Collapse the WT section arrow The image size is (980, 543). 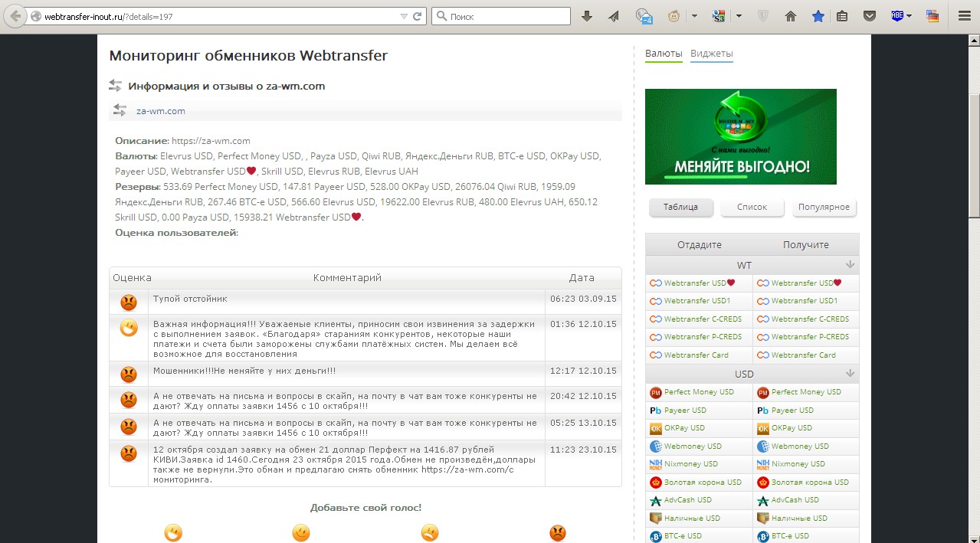[850, 265]
